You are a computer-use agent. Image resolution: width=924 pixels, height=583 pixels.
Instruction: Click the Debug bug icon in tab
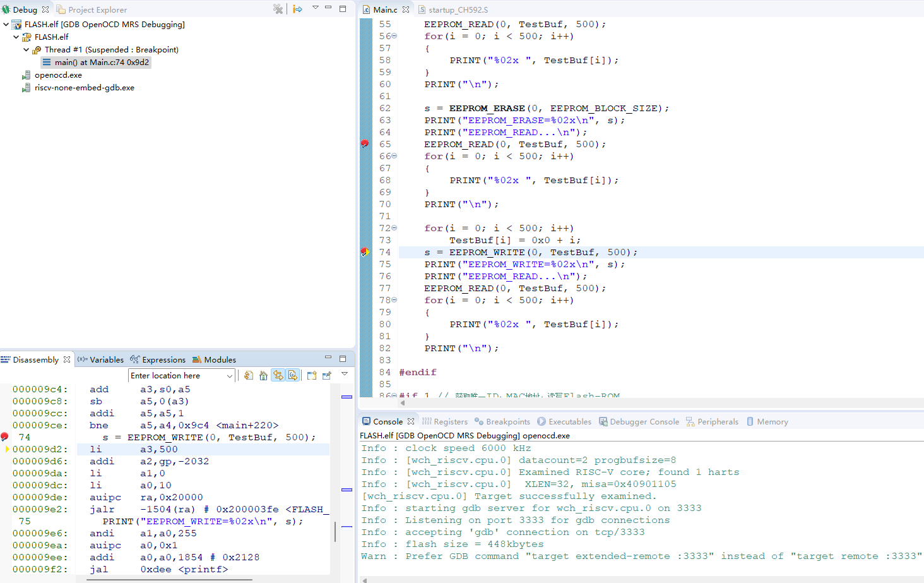(x=6, y=9)
